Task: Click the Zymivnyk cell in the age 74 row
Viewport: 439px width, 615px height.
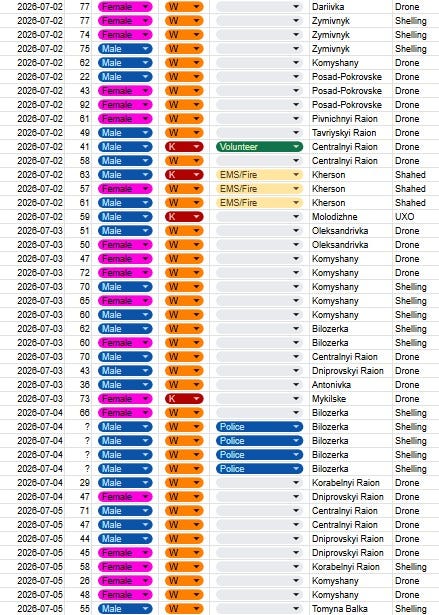Action: pyautogui.click(x=351, y=35)
